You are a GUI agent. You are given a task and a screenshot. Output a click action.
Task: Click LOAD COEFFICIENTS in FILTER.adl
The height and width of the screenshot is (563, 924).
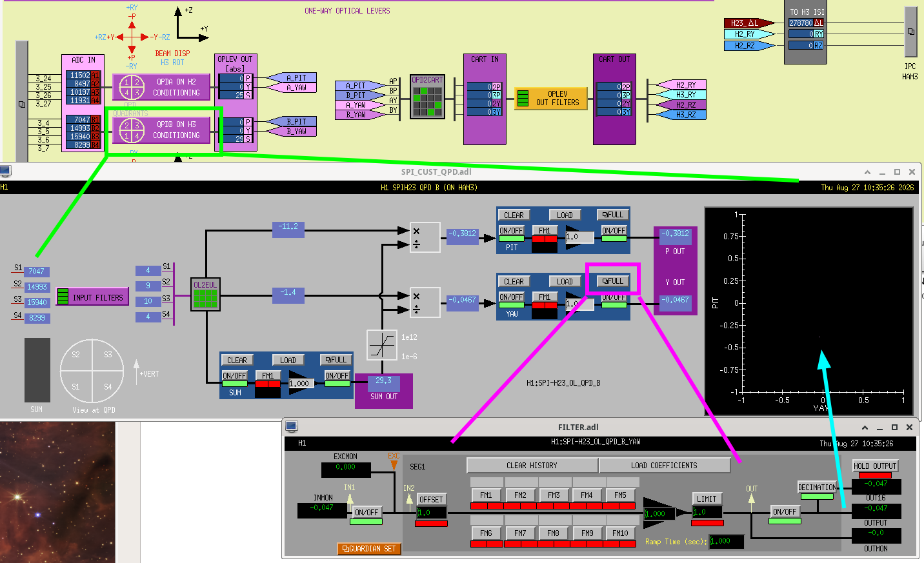point(664,465)
